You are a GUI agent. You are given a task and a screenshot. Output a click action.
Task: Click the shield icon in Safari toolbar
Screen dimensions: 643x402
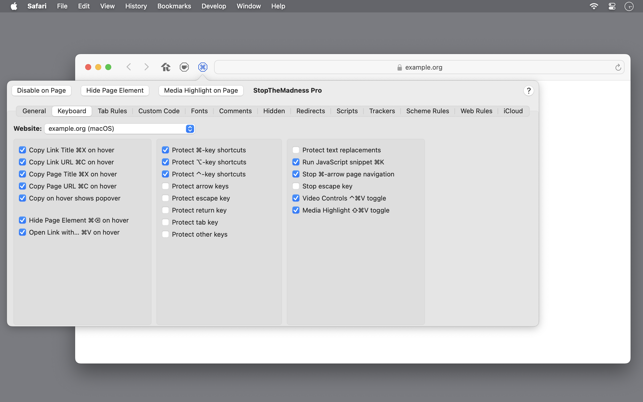click(184, 67)
